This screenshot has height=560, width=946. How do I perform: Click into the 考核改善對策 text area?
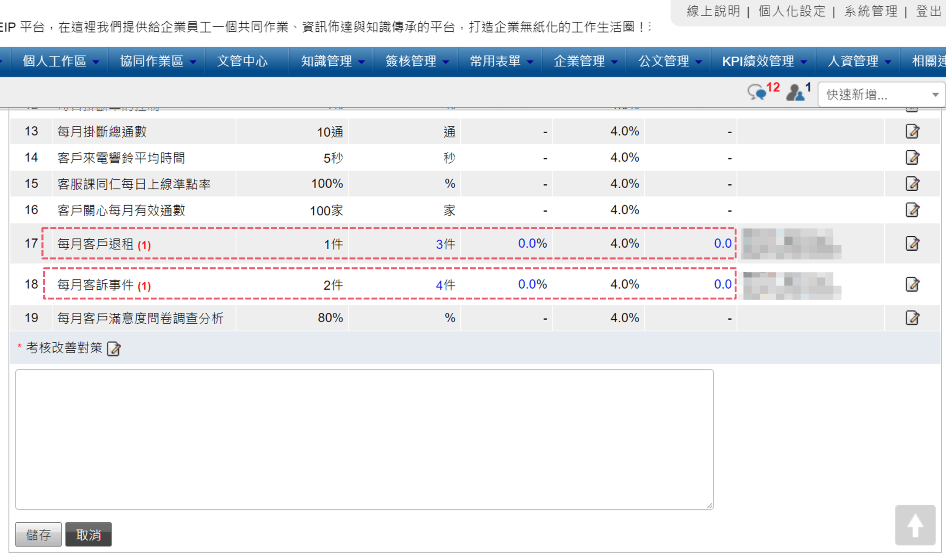pos(364,439)
